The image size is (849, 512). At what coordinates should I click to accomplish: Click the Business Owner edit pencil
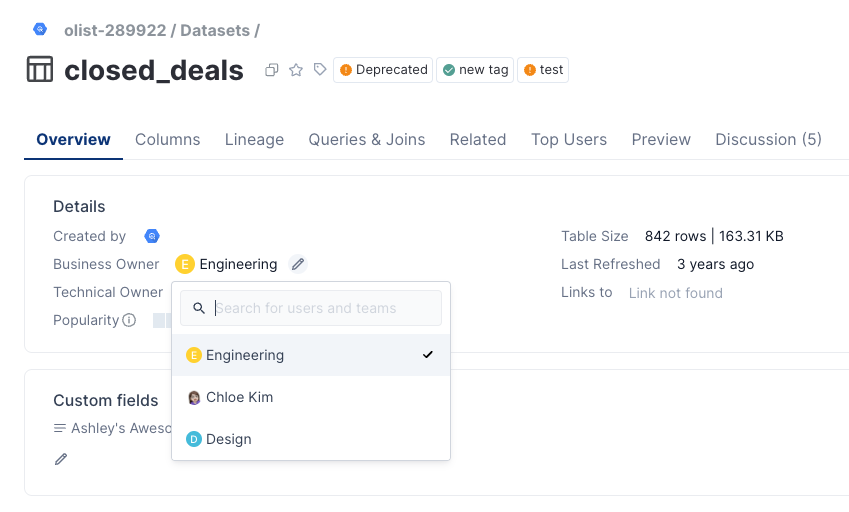click(x=298, y=264)
